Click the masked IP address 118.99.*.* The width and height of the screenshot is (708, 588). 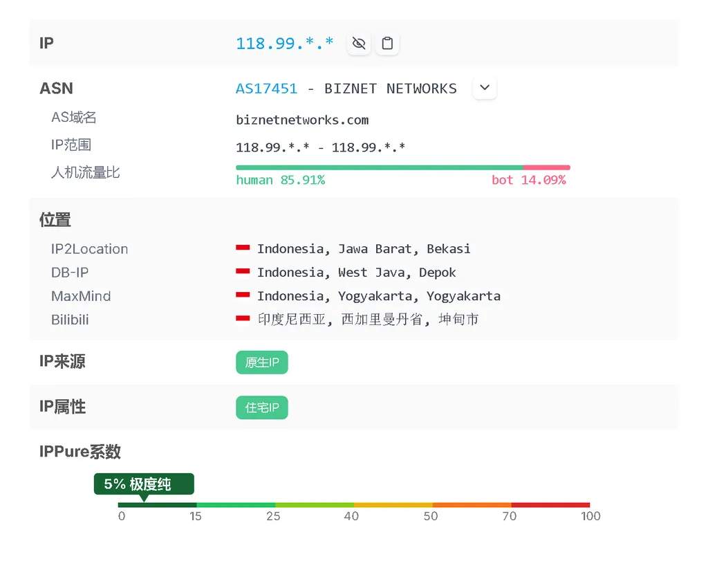tap(284, 43)
